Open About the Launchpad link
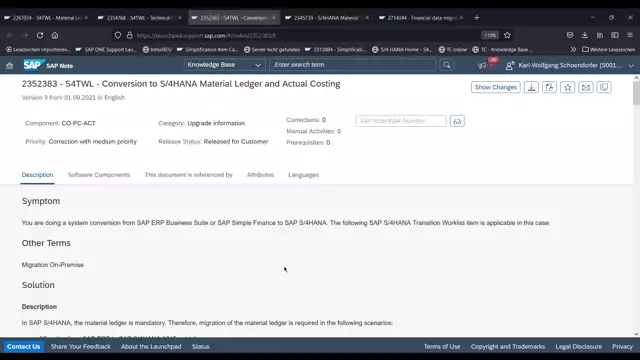Image resolution: width=640 pixels, height=360 pixels. (x=151, y=347)
